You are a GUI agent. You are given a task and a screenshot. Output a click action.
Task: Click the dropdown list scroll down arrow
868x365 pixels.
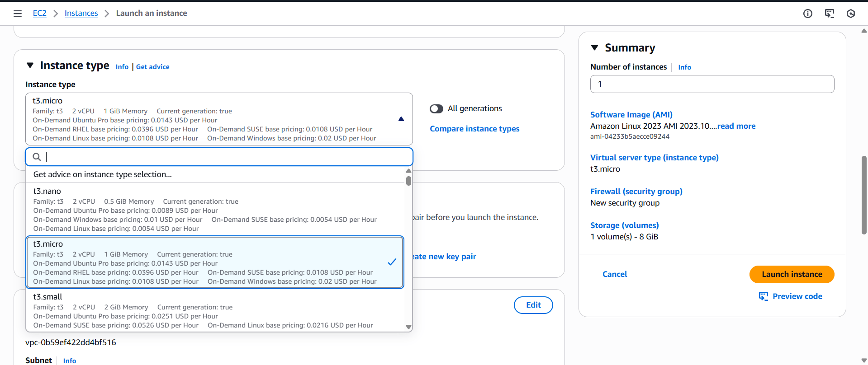click(408, 327)
